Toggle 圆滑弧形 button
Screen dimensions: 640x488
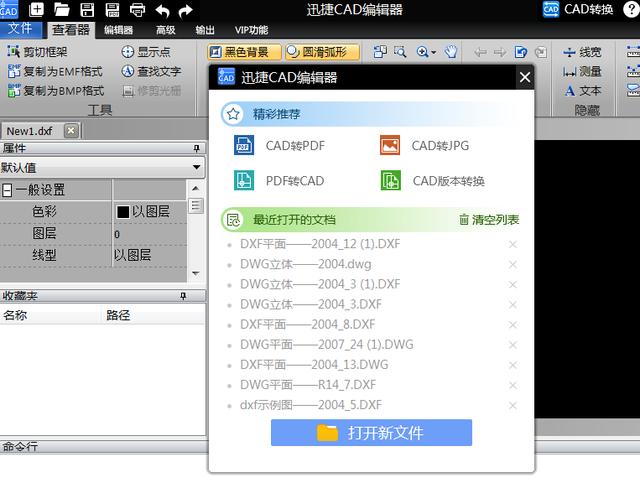[322, 52]
